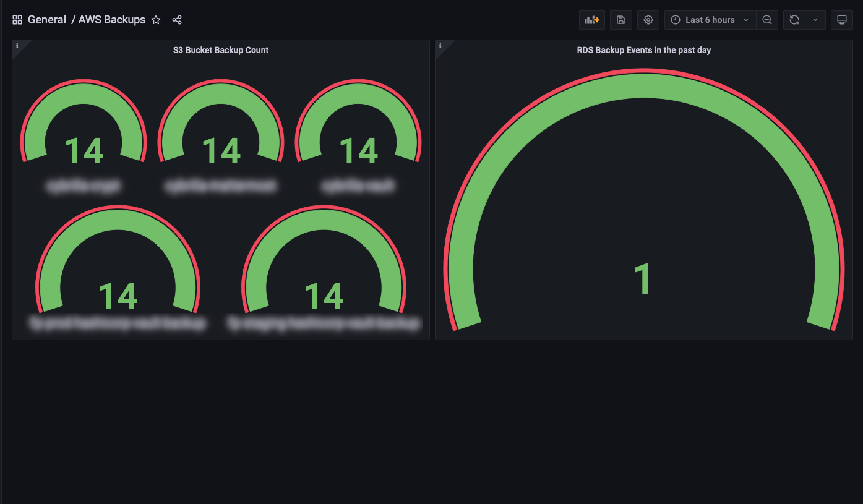Share the dashboard via share icon
863x504 pixels.
pyautogui.click(x=177, y=20)
